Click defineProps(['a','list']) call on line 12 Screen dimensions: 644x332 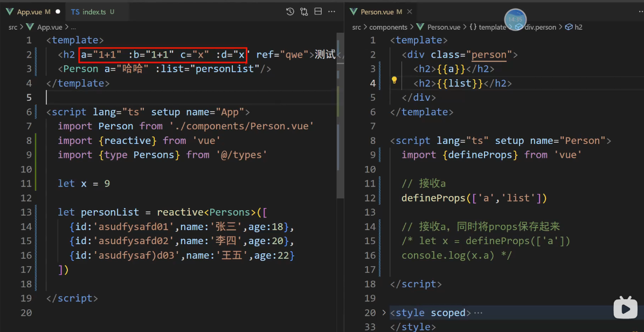(x=474, y=198)
